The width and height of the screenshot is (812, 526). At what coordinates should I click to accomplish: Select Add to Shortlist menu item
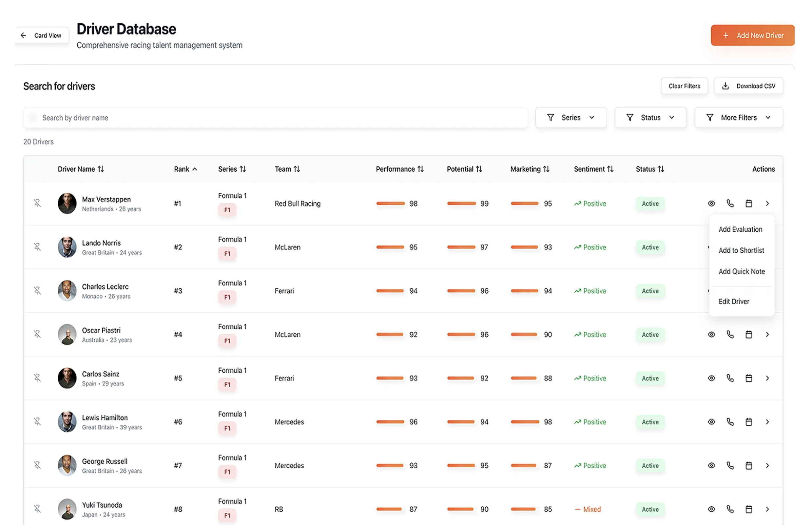click(x=741, y=250)
